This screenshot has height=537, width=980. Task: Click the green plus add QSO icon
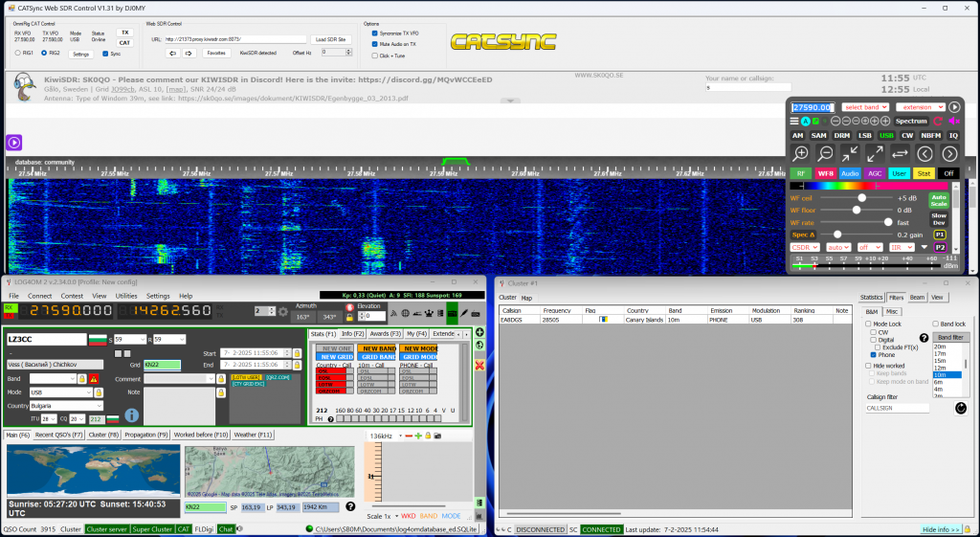click(x=480, y=332)
